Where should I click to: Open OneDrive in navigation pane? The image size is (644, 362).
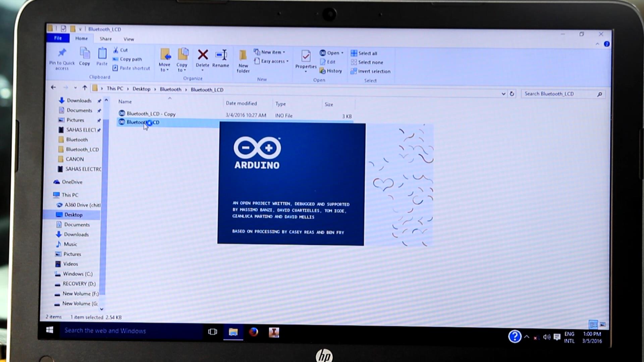click(x=72, y=182)
